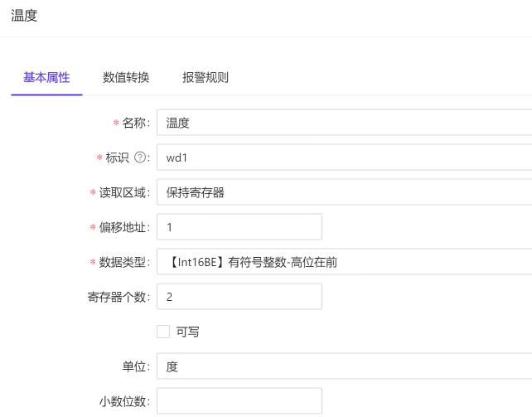Focus the 寄存器个数 input field
Viewport: 532px width, 417px height.
tap(239, 297)
